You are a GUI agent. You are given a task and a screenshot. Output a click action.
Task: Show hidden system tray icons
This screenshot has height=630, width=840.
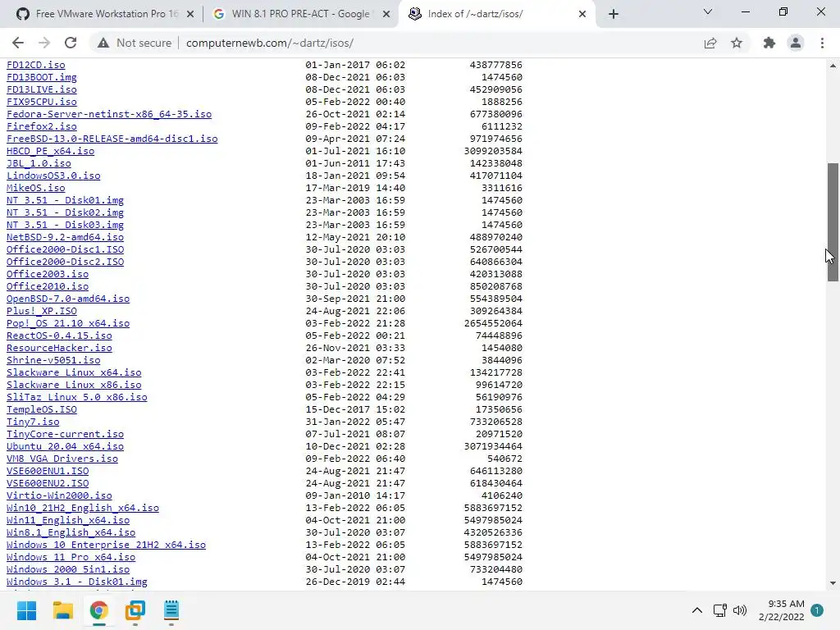(697, 610)
